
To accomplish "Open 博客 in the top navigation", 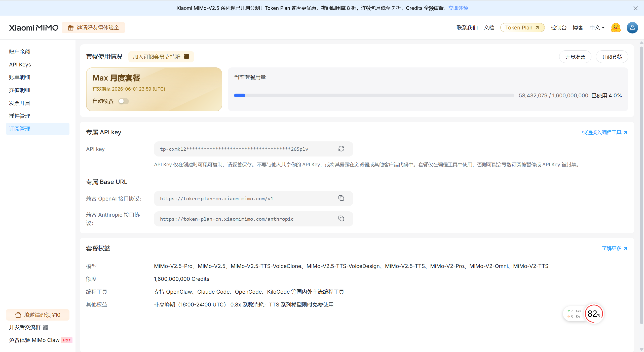I will 578,28.
